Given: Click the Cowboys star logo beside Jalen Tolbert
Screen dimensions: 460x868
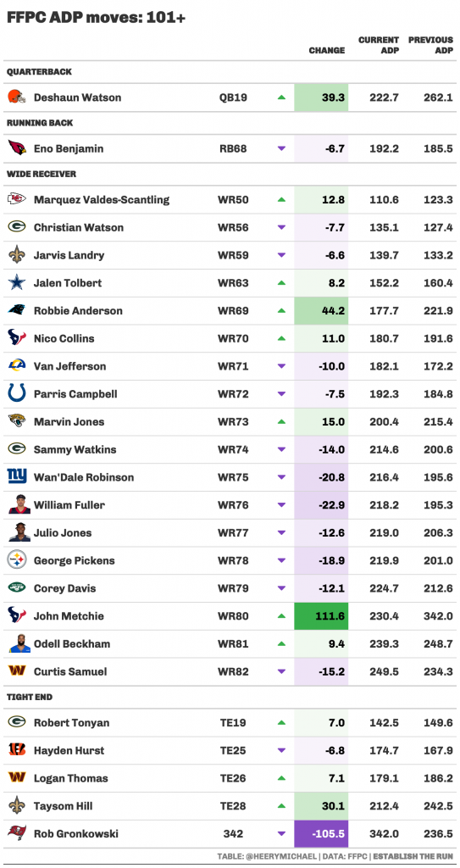Looking at the screenshot, I should click(17, 283).
